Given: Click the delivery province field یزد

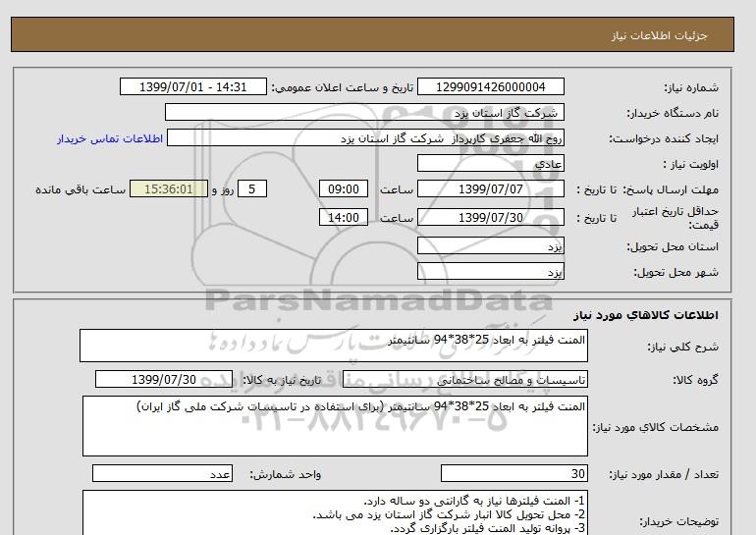Looking at the screenshot, I should (490, 245).
